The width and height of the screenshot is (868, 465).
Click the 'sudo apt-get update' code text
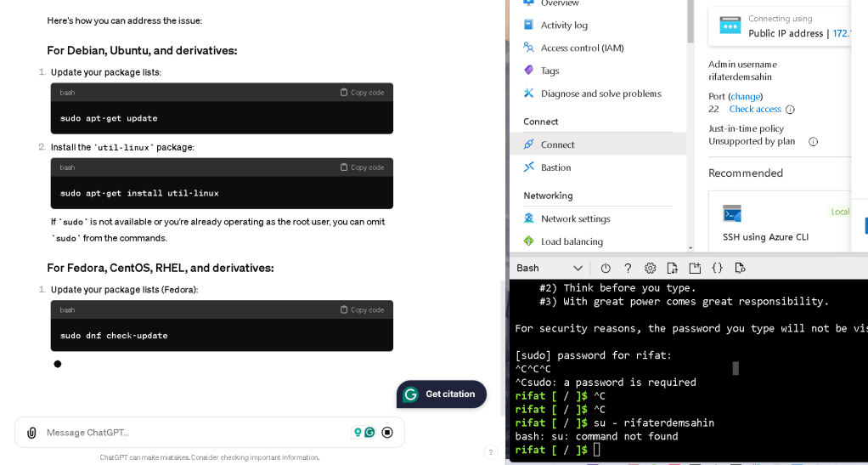tap(109, 118)
